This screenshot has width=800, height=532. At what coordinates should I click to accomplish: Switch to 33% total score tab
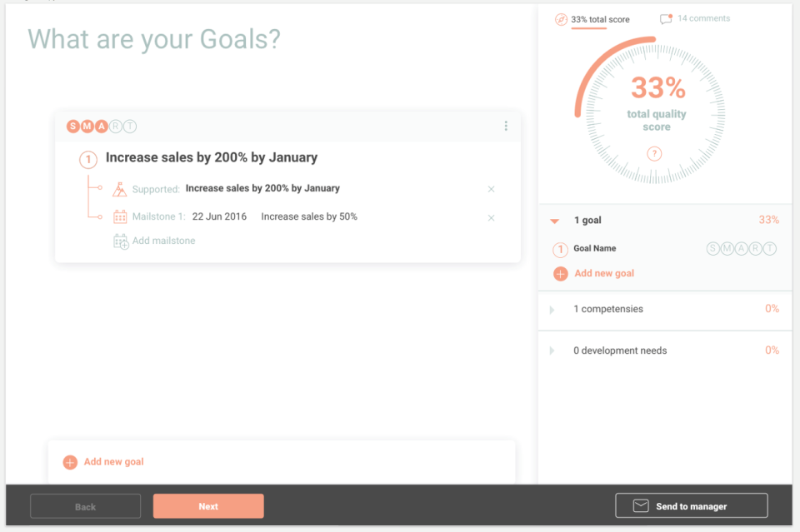(x=600, y=19)
